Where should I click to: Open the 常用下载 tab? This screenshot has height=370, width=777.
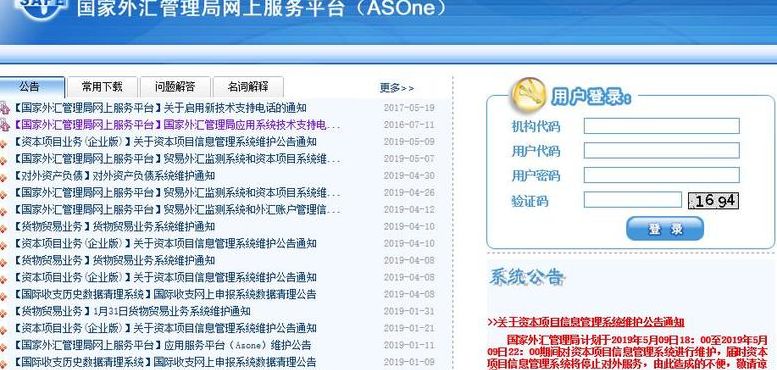pyautogui.click(x=102, y=87)
